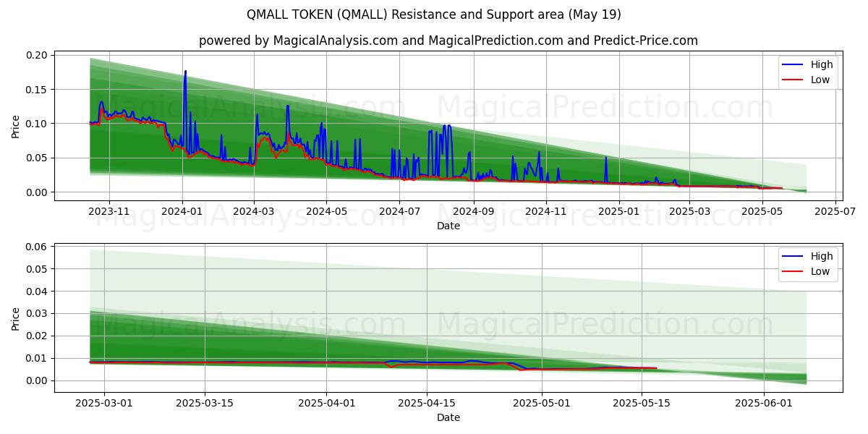The image size is (868, 434).
Task: Click the '2024-07' x-axis label
Action: pyautogui.click(x=400, y=211)
